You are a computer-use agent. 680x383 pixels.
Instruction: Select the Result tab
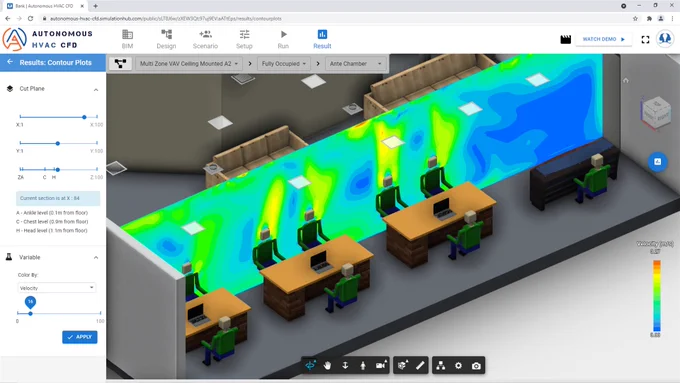pos(322,39)
